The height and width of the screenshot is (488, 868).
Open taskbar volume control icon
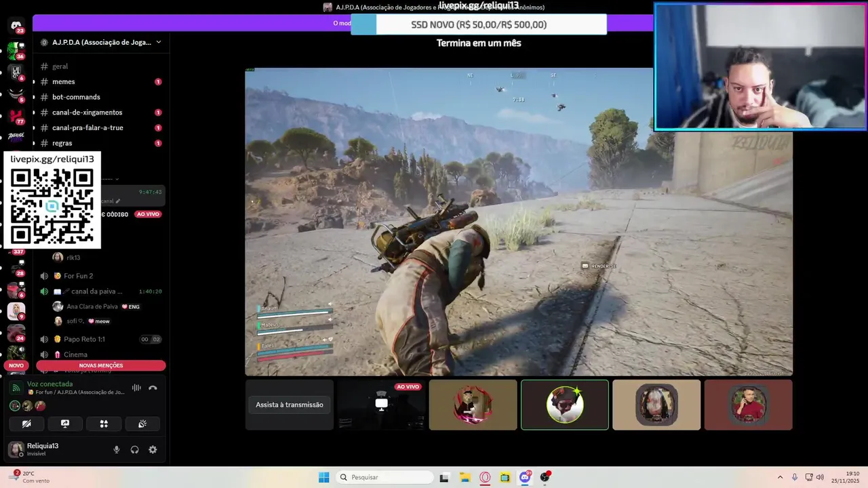[820, 477]
